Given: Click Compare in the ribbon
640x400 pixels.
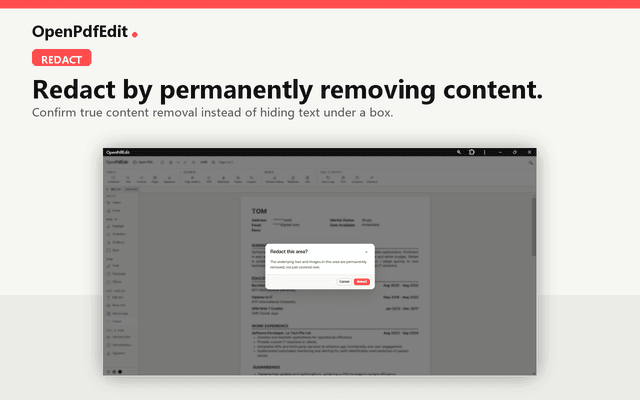Looking at the screenshot, I should tap(251, 180).
